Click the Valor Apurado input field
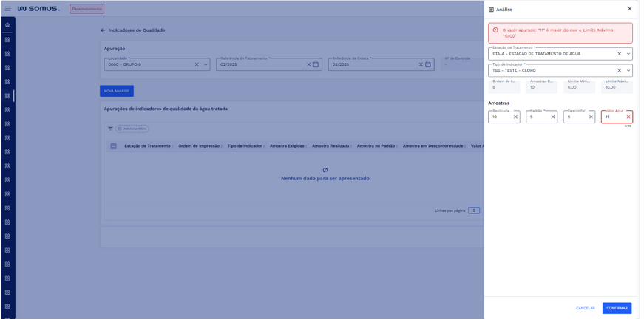644x322 pixels. [612, 117]
